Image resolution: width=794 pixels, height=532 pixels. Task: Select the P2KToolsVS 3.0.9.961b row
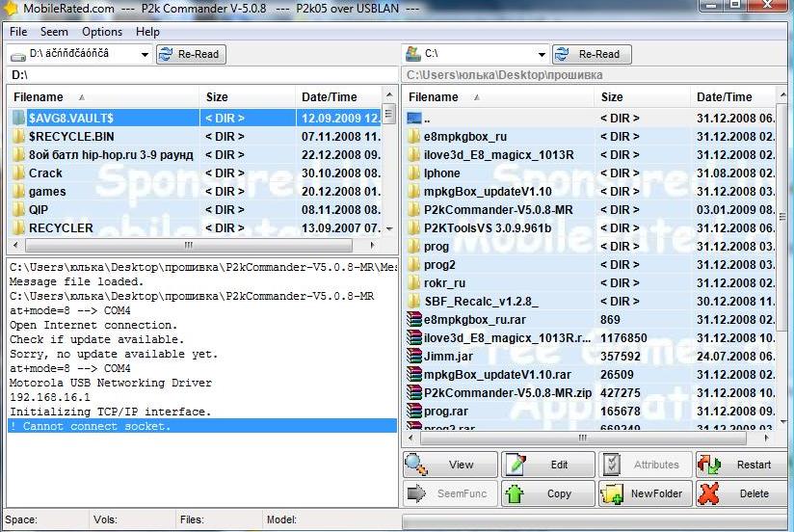coord(590,228)
